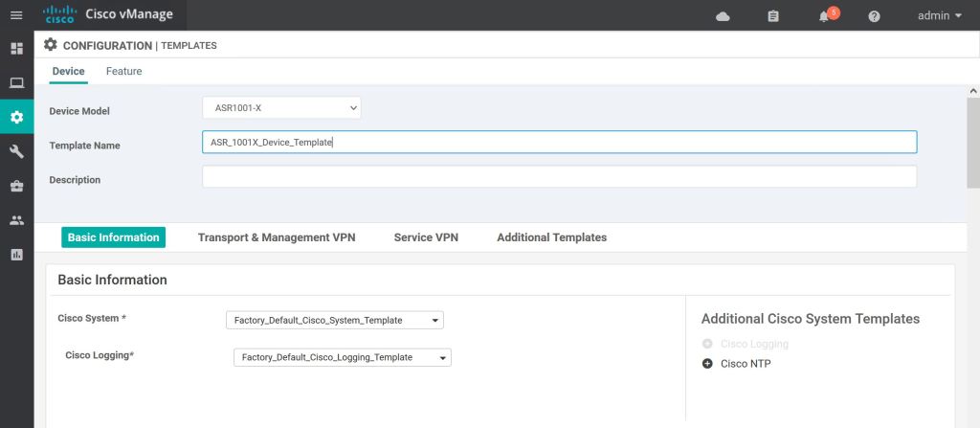Open the task list clipboard icon
980x428 pixels.
click(x=773, y=16)
